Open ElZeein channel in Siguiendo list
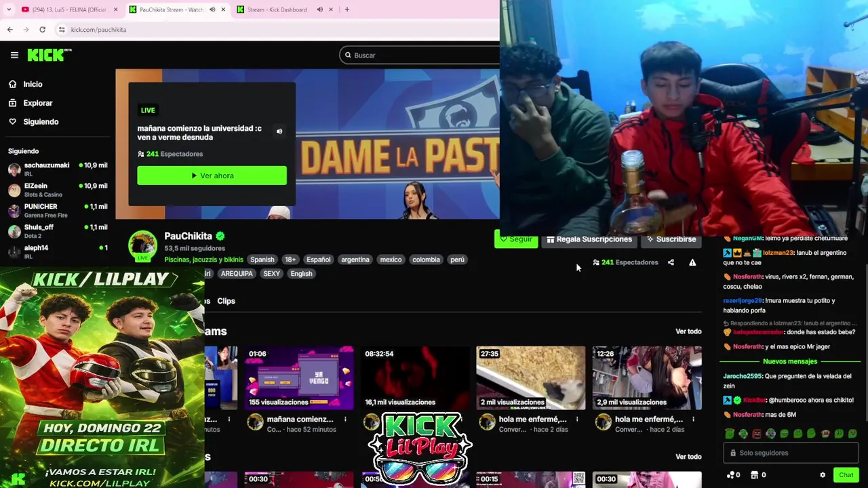The height and width of the screenshot is (488, 868). point(58,190)
